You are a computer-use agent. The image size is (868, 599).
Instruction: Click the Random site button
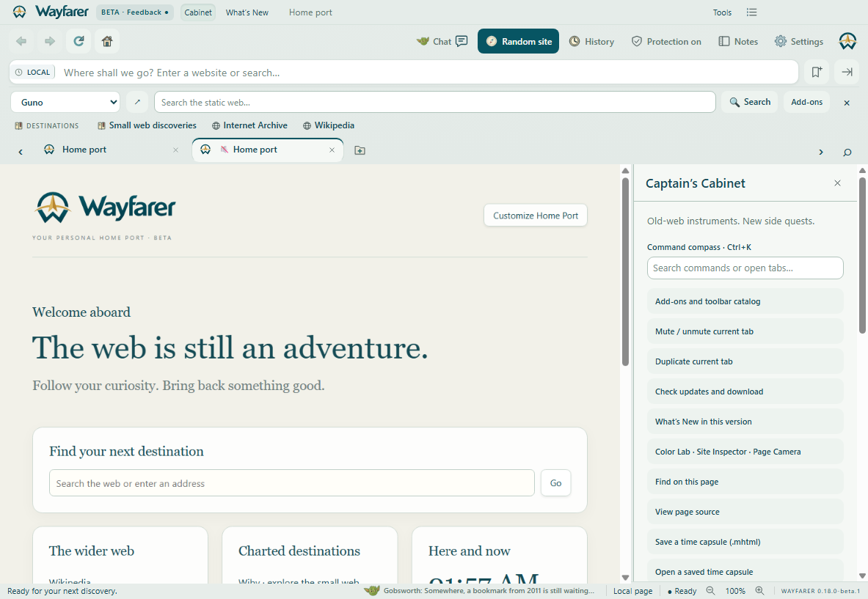click(518, 42)
